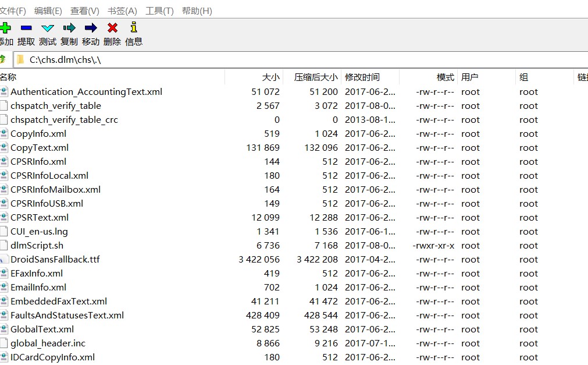The image size is (588, 365).
Task: Click the XML icon of FaultsAndStatusesText.xml
Action: (3, 315)
